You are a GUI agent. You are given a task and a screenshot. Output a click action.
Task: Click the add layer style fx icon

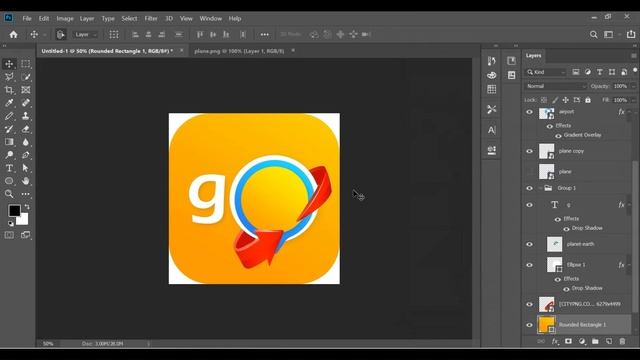[555, 341]
